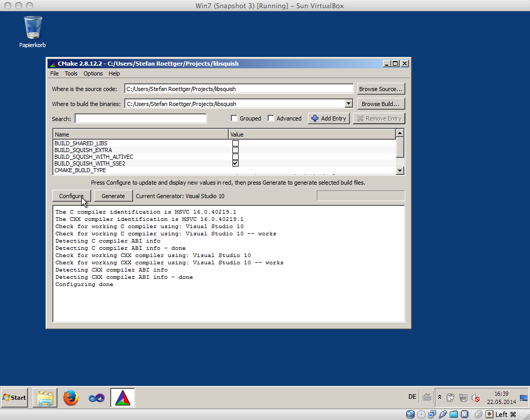This screenshot has width=530, height=420.
Task: Click the 'Current Generator: Visual Studio 10' label
Action: pos(180,196)
